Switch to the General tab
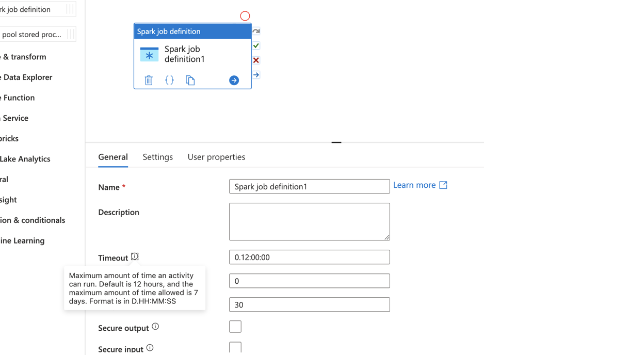Screen dimensions: 644x355 point(113,157)
